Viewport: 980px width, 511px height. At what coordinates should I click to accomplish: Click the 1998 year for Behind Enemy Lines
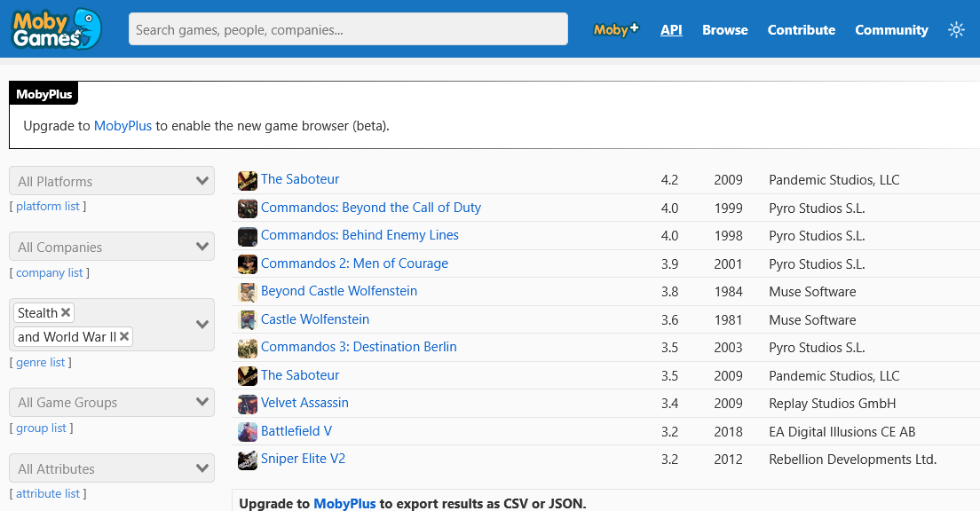[728, 235]
